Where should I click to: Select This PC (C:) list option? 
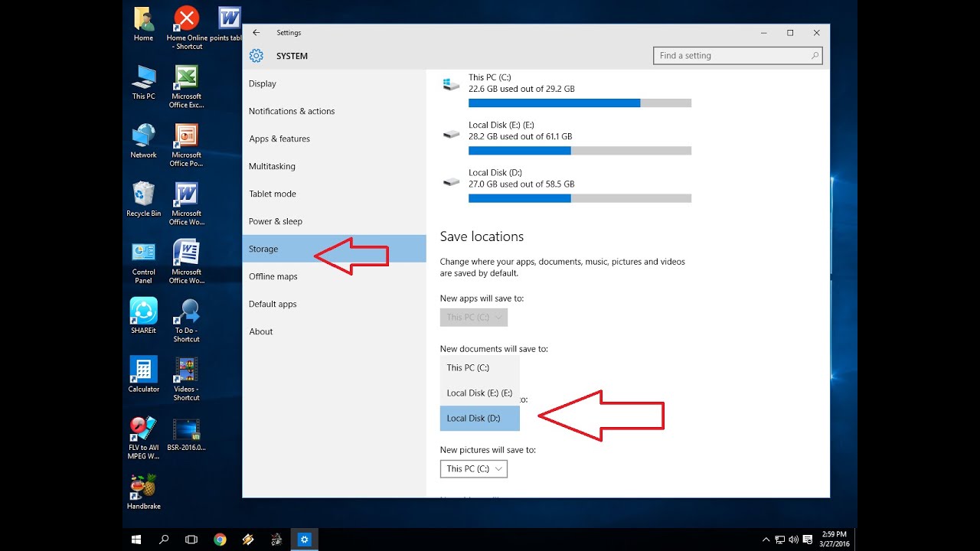(x=479, y=368)
